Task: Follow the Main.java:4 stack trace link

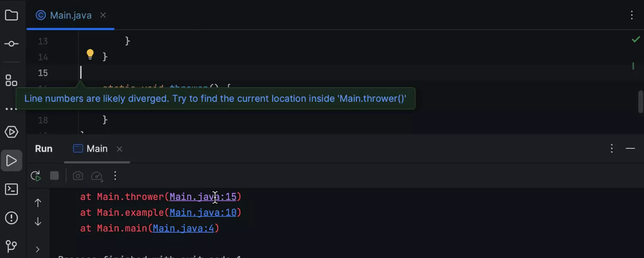Action: pos(183,228)
